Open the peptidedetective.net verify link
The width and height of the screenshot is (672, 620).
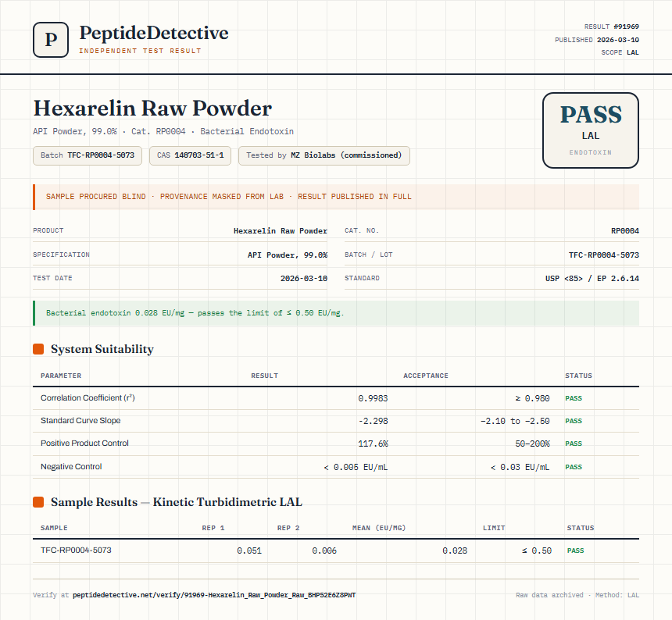point(214,595)
